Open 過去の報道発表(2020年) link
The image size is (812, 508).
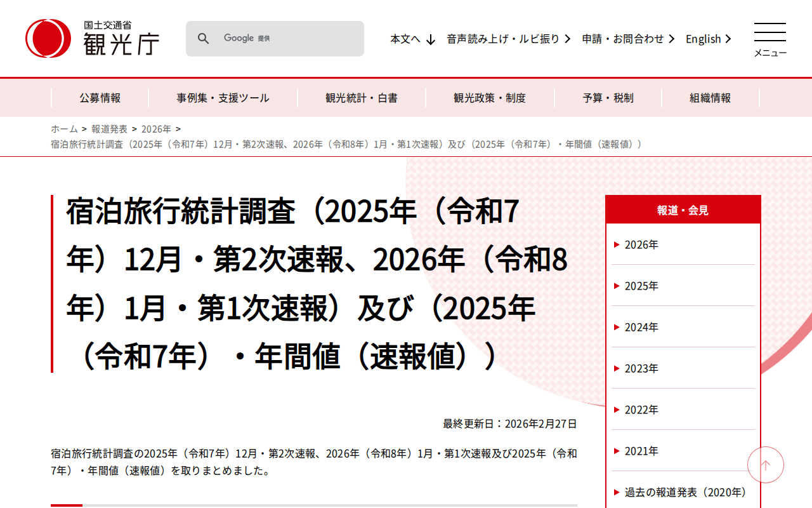[683, 492]
